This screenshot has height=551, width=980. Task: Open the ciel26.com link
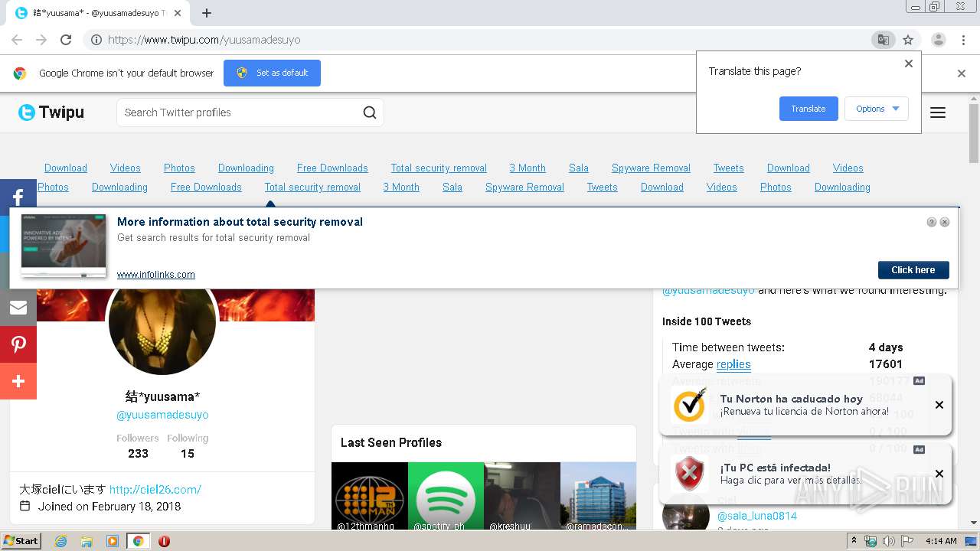[x=155, y=489]
